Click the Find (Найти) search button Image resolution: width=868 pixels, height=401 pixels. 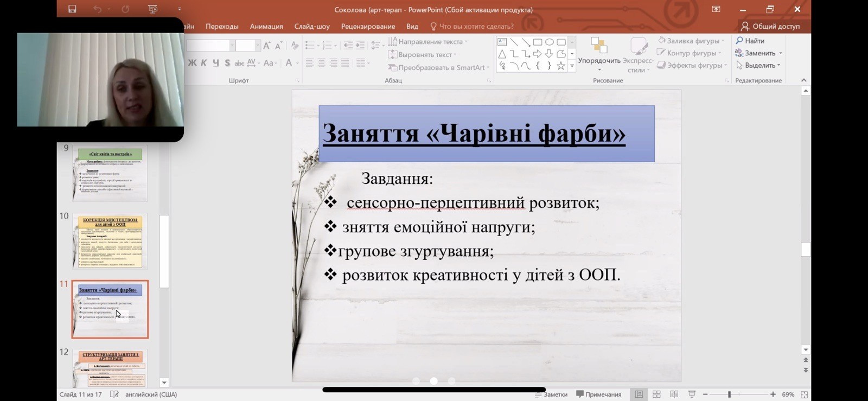pos(750,41)
